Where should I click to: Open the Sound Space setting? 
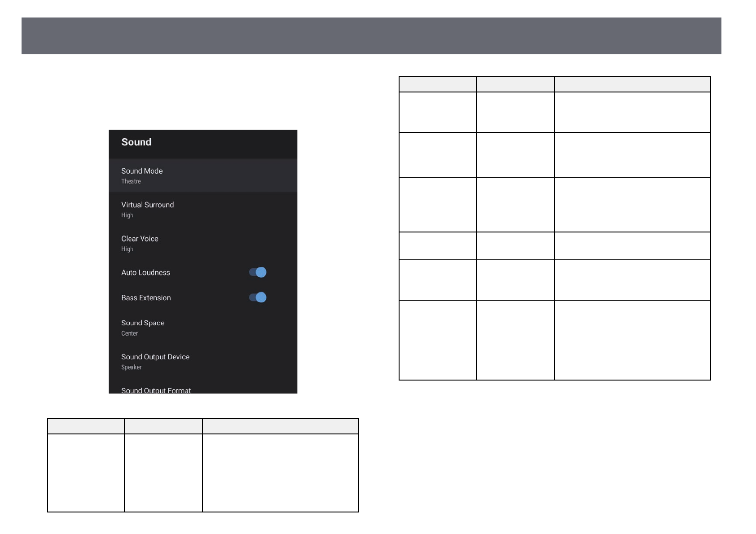[x=143, y=323]
